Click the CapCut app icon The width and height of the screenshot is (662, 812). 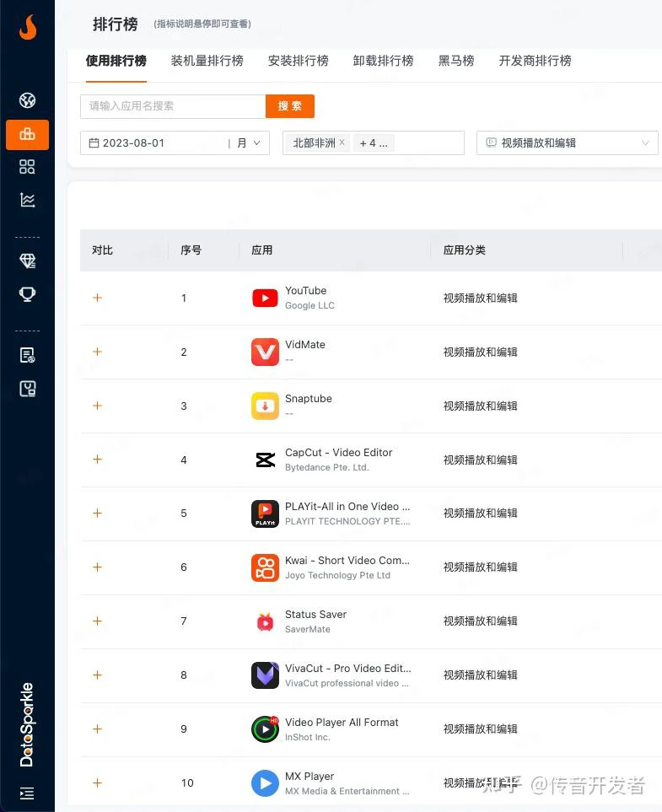coord(265,460)
